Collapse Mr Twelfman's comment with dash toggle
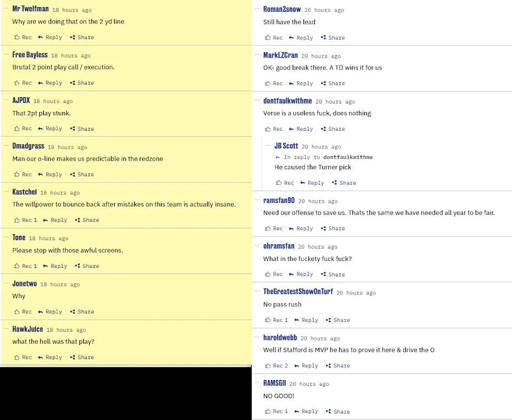This screenshot has height=420, width=512. [6, 9]
